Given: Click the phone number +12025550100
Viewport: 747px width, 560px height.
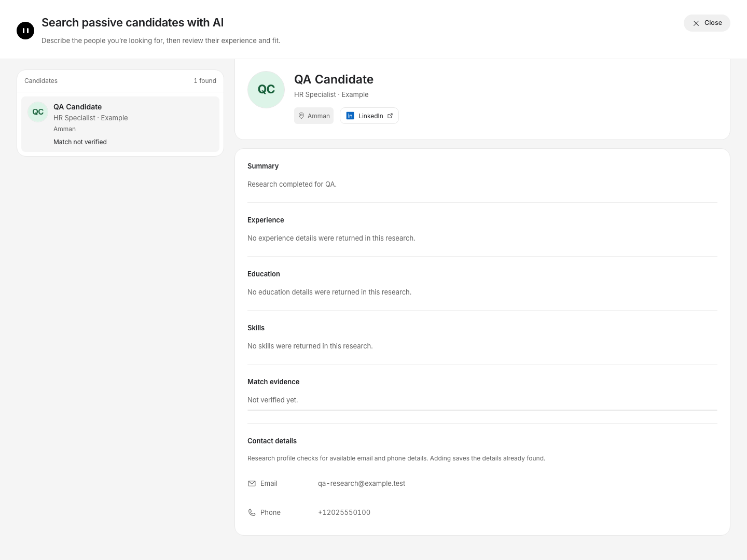Looking at the screenshot, I should click(x=344, y=512).
